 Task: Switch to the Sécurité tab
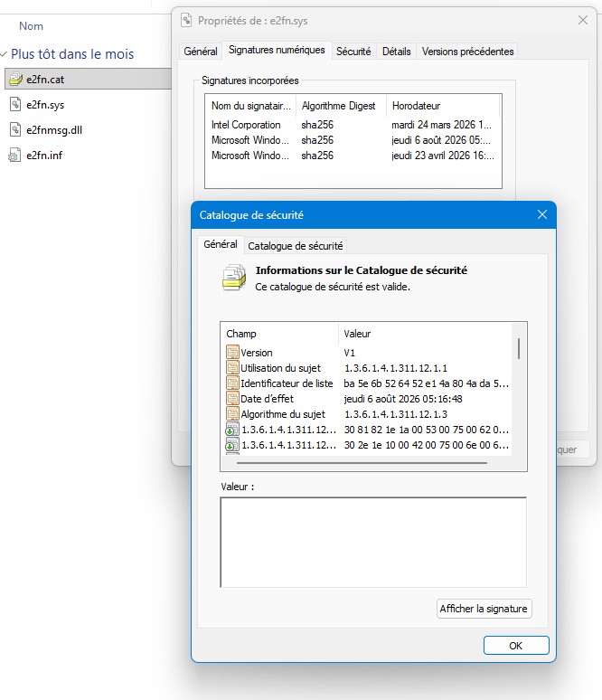coord(353,52)
